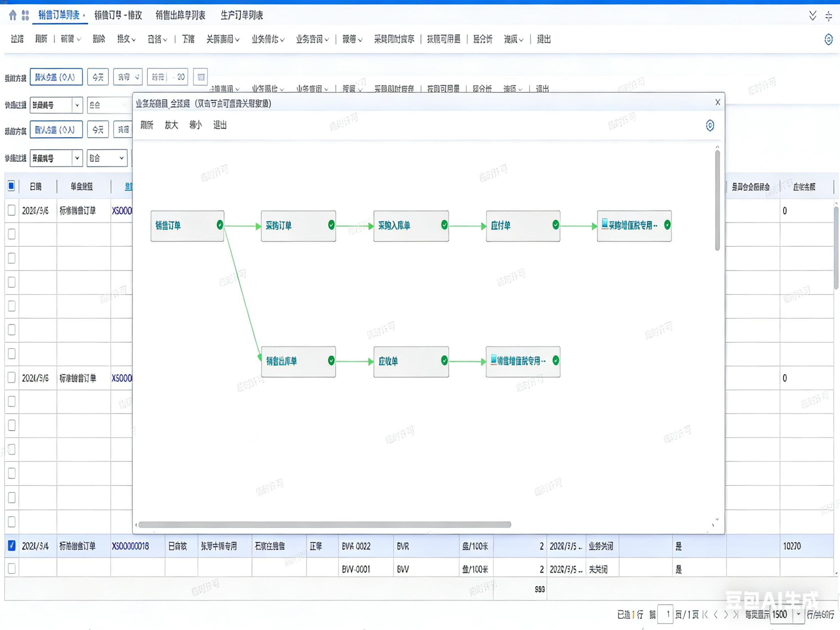840x630 pixels.
Task: Switch to the 销售出库单列表 tab
Action: pos(181,15)
